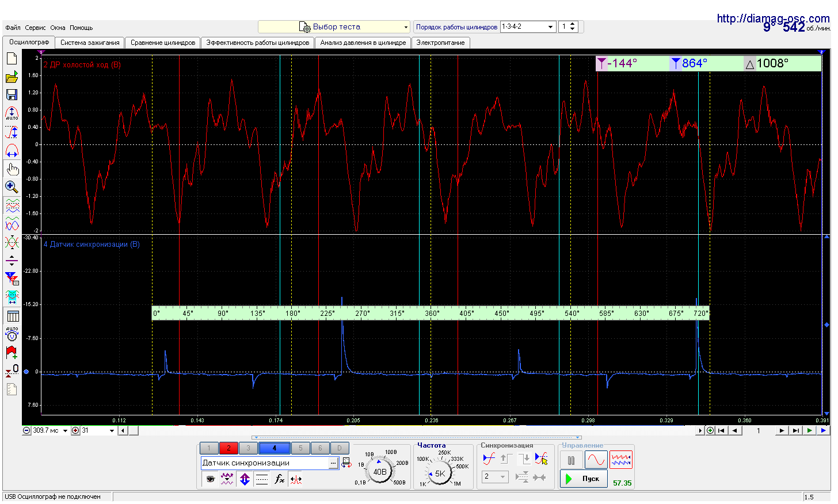Open the 31 zoom value dropdown
Image resolution: width=838 pixels, height=504 pixels.
(x=112, y=430)
